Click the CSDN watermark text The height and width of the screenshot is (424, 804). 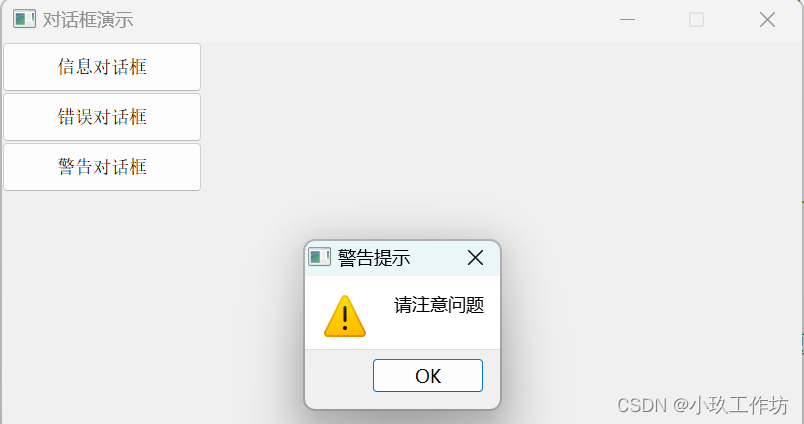pyautogui.click(x=641, y=406)
